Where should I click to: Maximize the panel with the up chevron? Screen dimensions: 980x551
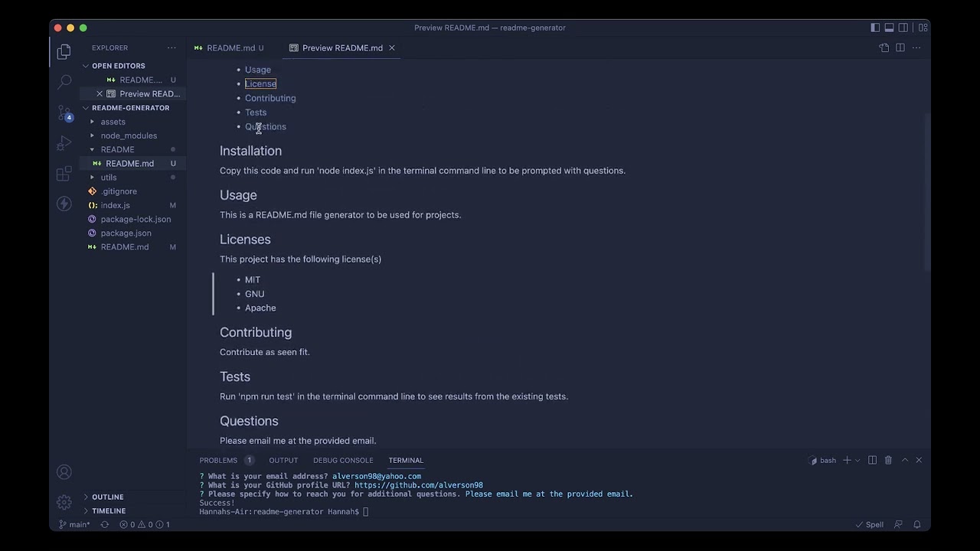pos(905,460)
